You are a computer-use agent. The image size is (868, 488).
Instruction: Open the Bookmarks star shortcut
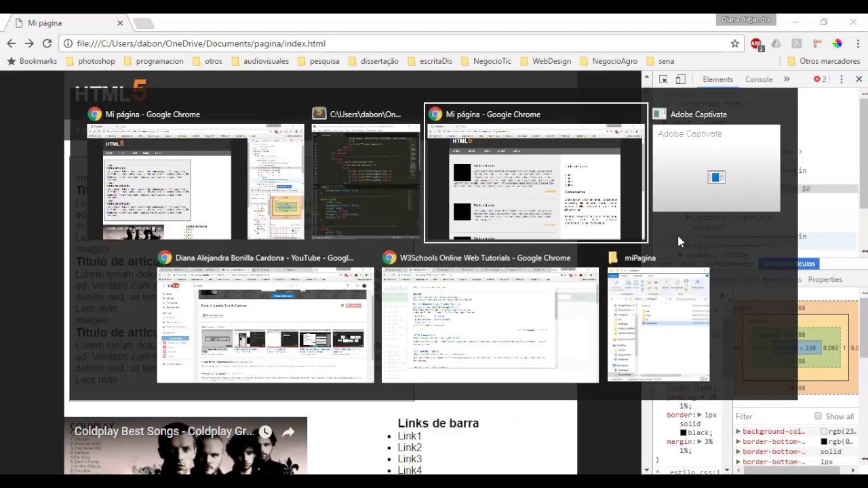click(32, 61)
